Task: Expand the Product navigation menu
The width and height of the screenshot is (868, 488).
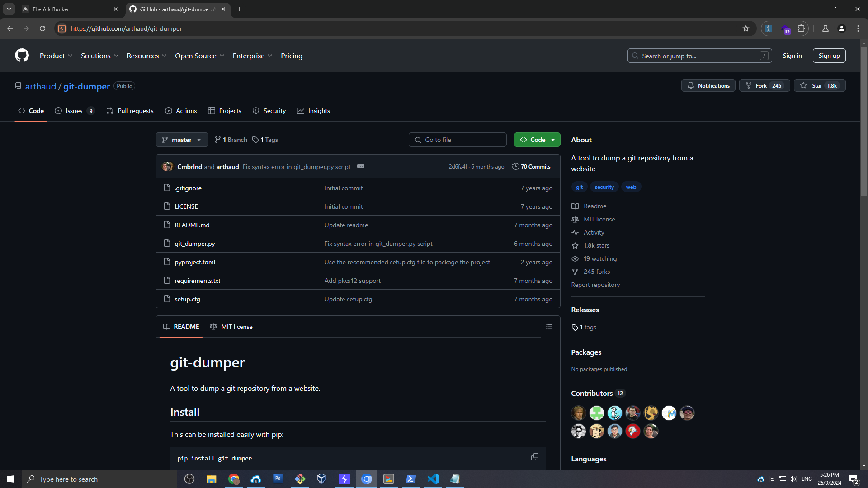Action: tap(56, 56)
